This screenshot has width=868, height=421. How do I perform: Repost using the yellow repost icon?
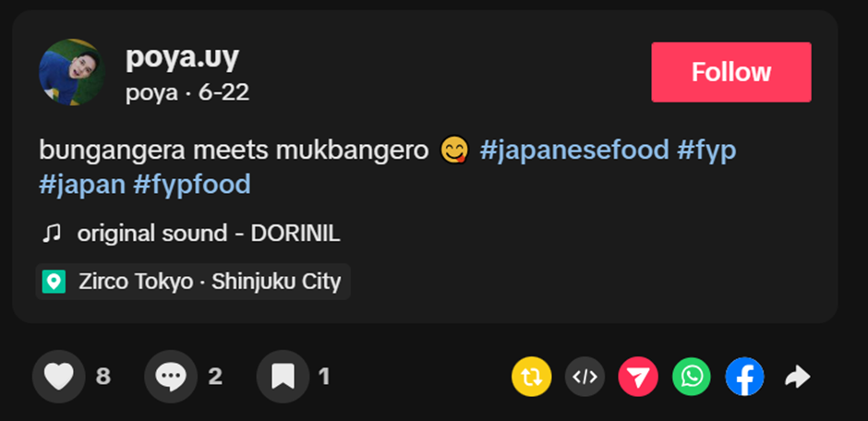tap(532, 377)
